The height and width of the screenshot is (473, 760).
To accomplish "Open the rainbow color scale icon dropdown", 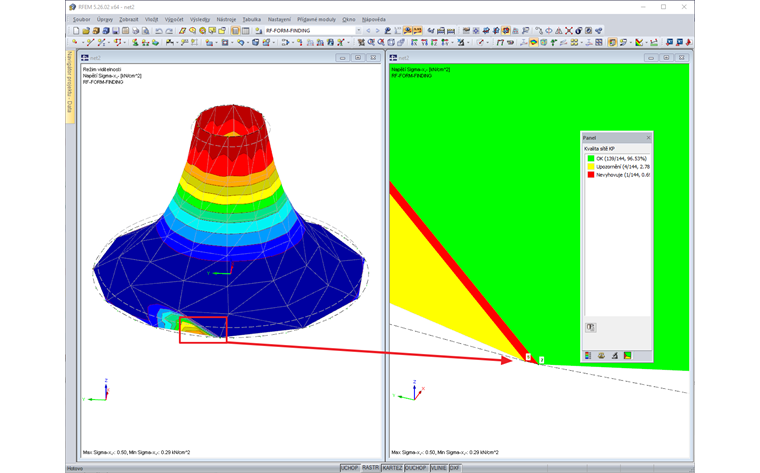I will click(x=646, y=42).
